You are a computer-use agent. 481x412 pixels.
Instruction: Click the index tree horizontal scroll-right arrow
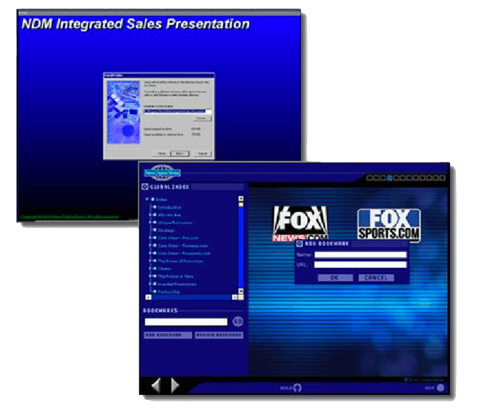click(x=235, y=297)
